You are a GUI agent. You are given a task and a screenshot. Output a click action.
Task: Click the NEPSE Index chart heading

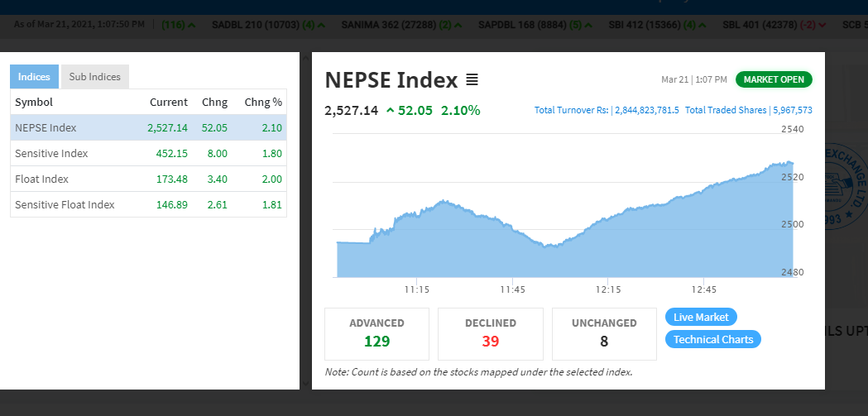391,80
